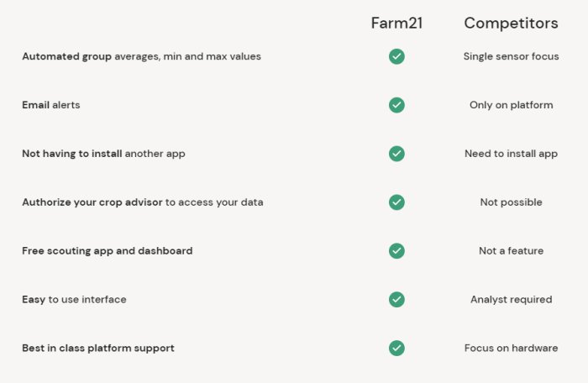Click the 'Easy to use interface' label
The image size is (588, 383).
point(74,299)
